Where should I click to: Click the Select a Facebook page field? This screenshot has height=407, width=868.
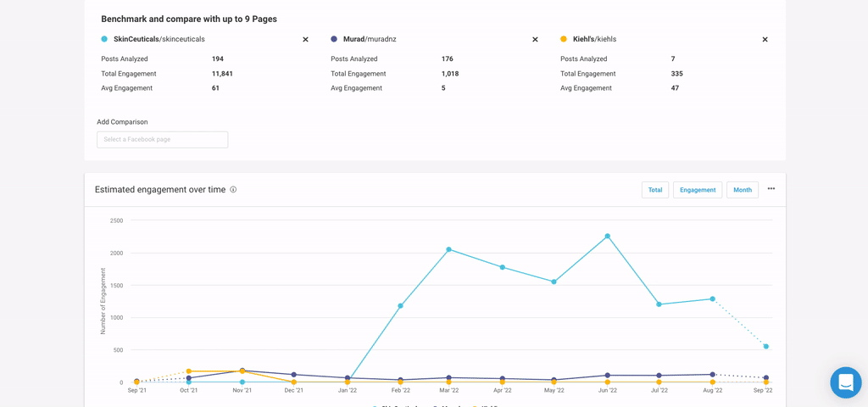pyautogui.click(x=162, y=140)
